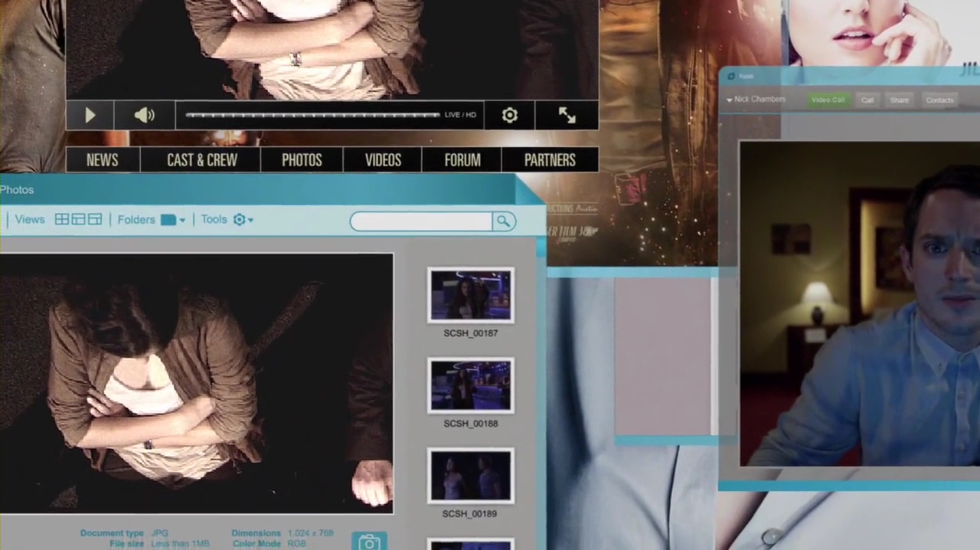The image size is (980, 550).
Task: Play the video in the player
Action: click(x=90, y=116)
